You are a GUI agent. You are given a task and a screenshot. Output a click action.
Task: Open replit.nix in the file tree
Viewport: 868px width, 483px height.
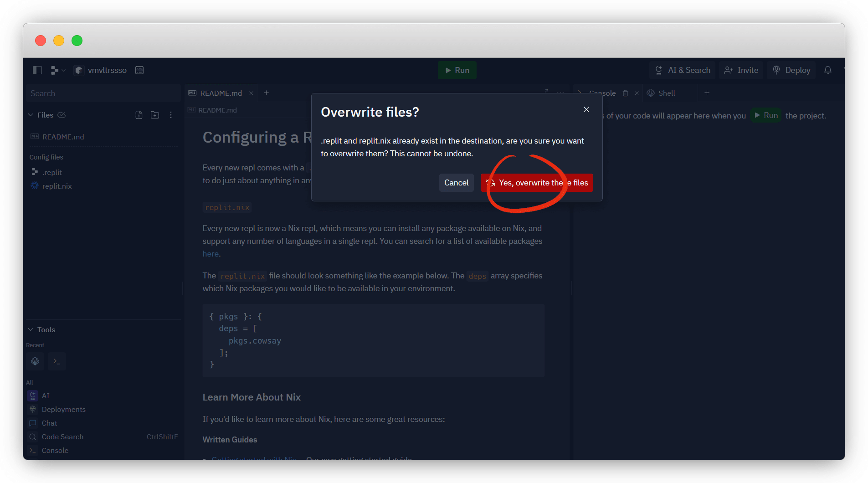click(57, 186)
